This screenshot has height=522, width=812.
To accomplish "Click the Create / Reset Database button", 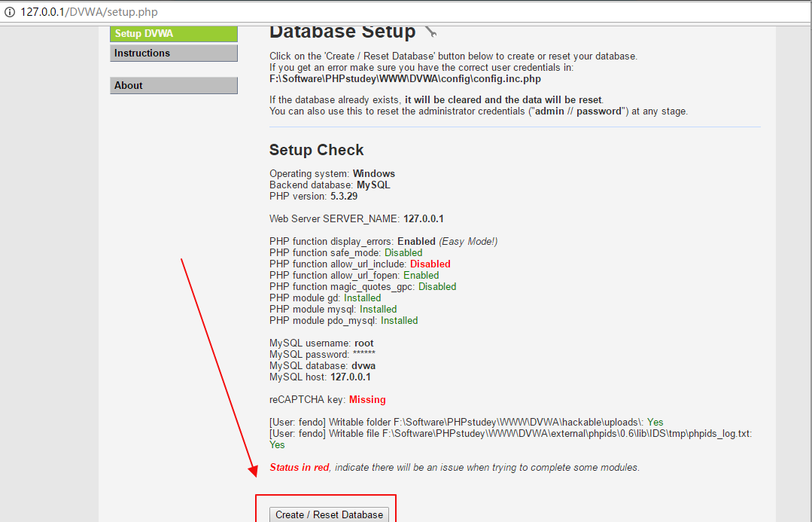I will [x=329, y=514].
